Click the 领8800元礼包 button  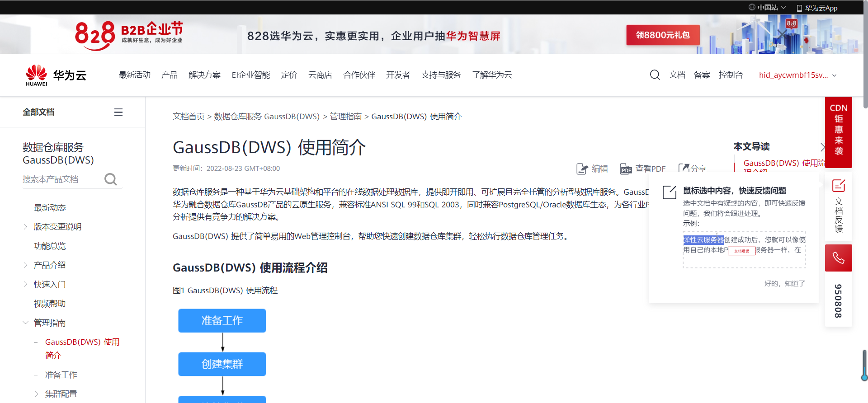663,35
